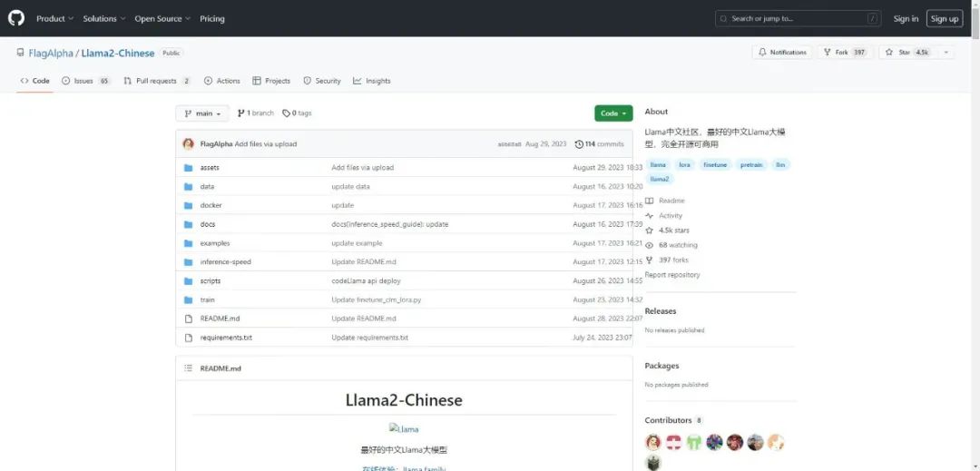Image resolution: width=980 pixels, height=471 pixels.
Task: Open the Notifications button
Action: (782, 53)
